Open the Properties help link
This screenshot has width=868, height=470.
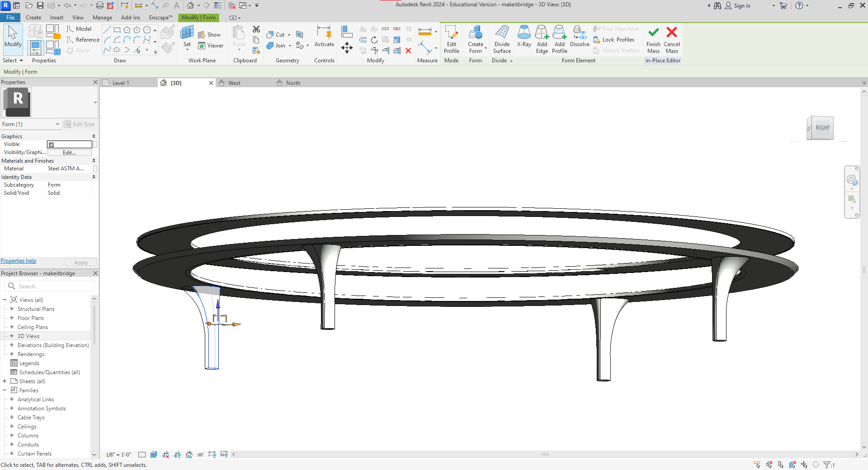click(19, 261)
